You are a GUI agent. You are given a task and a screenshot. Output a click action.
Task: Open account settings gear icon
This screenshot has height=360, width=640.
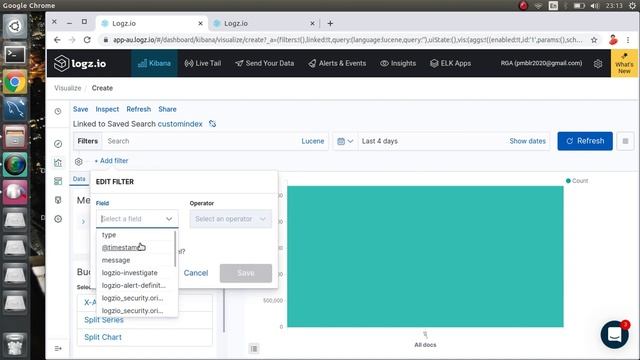598,63
